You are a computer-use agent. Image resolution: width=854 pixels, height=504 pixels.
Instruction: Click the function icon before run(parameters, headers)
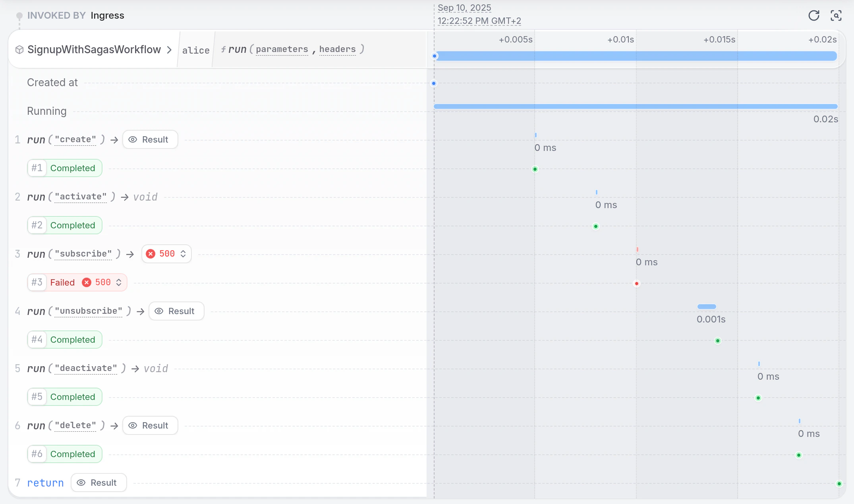coord(224,49)
